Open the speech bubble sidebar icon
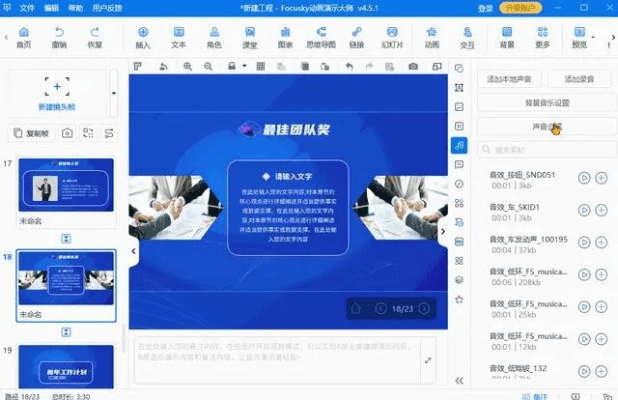 click(459, 164)
